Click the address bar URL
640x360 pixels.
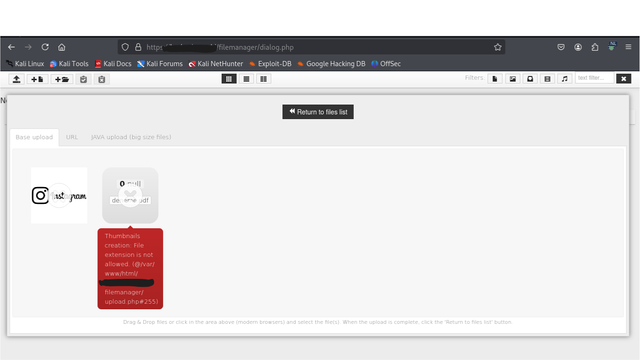pyautogui.click(x=310, y=47)
